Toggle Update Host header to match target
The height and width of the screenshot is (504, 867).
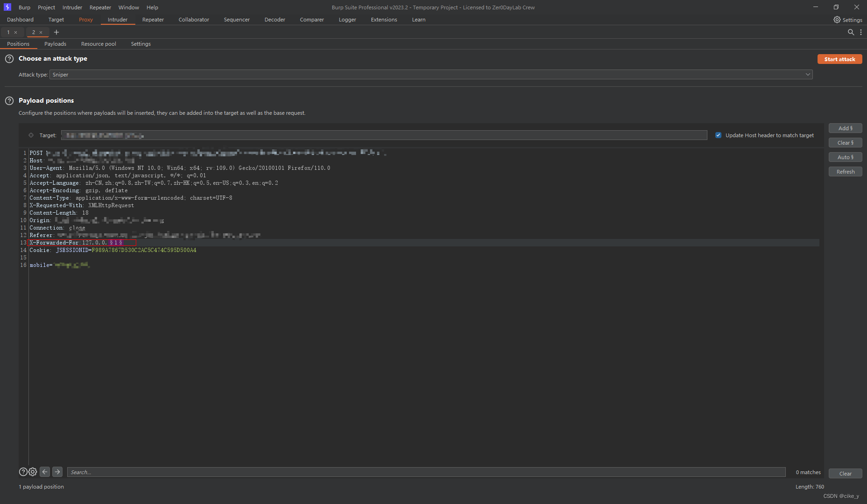click(x=719, y=135)
